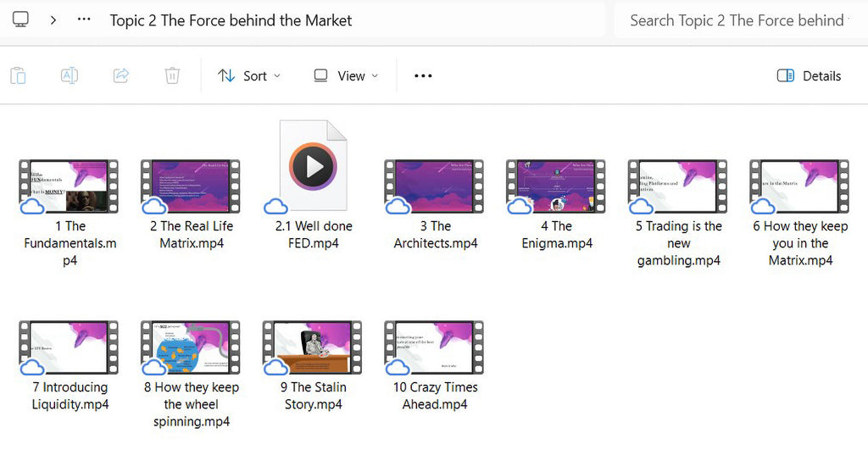
Task: Click breadcrumb ellipsis to show hidden folders
Action: [84, 19]
